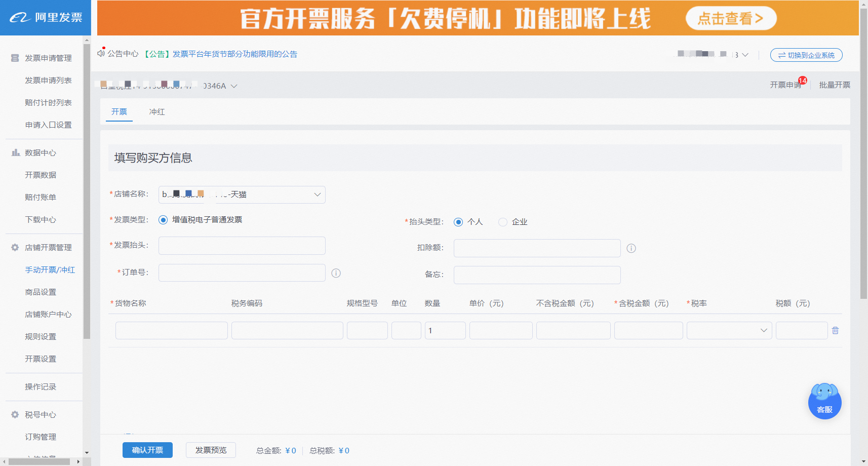Focus the 货物名称 input in goods row
The height and width of the screenshot is (466, 868).
(172, 330)
